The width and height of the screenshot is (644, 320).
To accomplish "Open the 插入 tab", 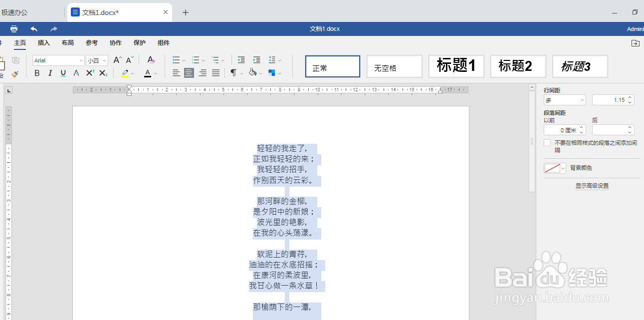I will (44, 43).
